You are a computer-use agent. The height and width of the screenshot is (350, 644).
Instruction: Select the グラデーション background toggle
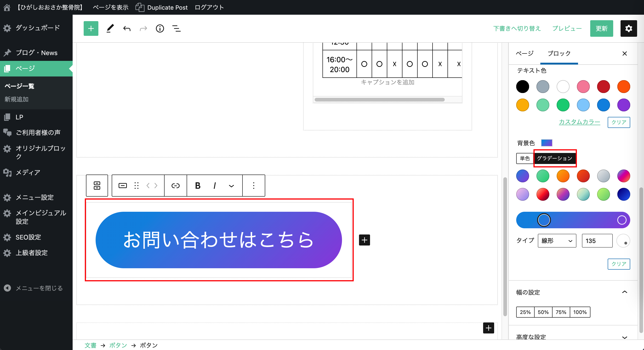[555, 158]
